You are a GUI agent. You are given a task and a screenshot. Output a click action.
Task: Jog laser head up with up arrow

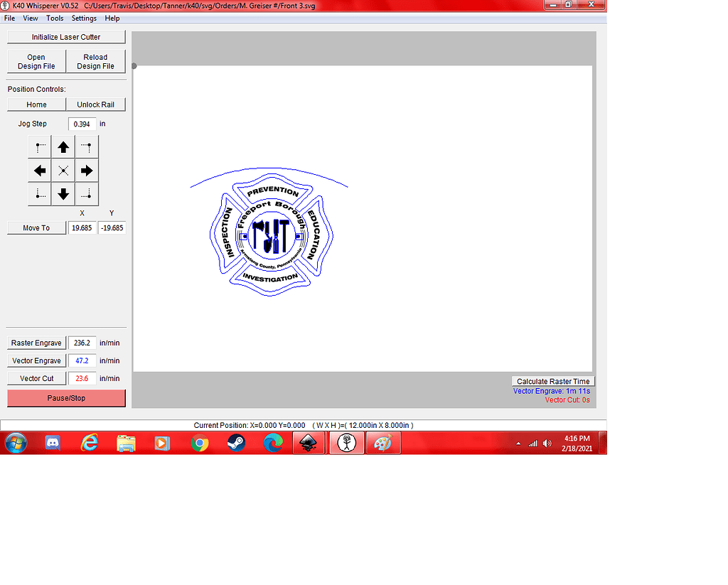point(63,148)
